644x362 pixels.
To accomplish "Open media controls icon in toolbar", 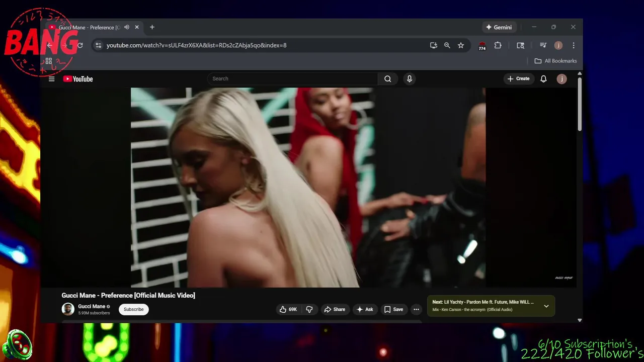I will point(543,45).
